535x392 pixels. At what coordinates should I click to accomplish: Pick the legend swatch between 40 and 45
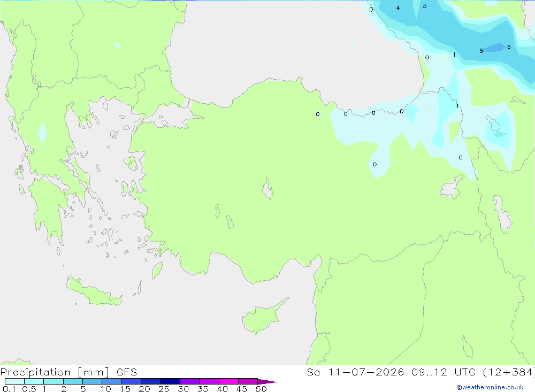pyautogui.click(x=228, y=381)
